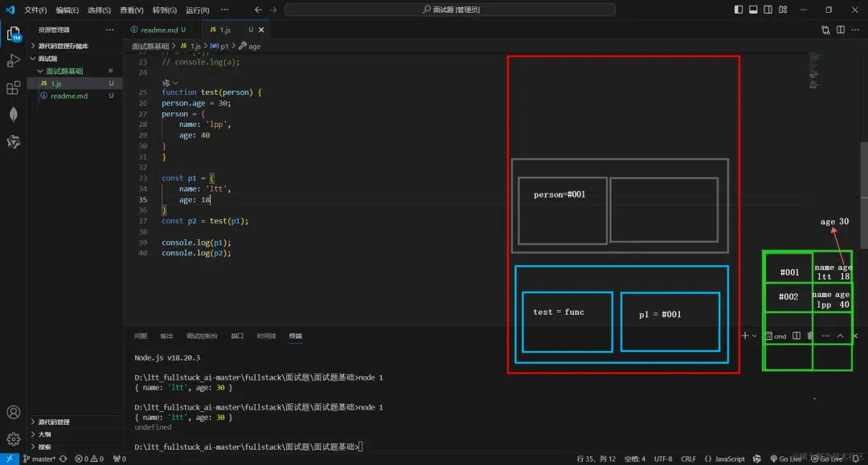Viewport: 868px width, 465px height.
Task: Click the VS Code logo icon
Action: tap(10, 10)
